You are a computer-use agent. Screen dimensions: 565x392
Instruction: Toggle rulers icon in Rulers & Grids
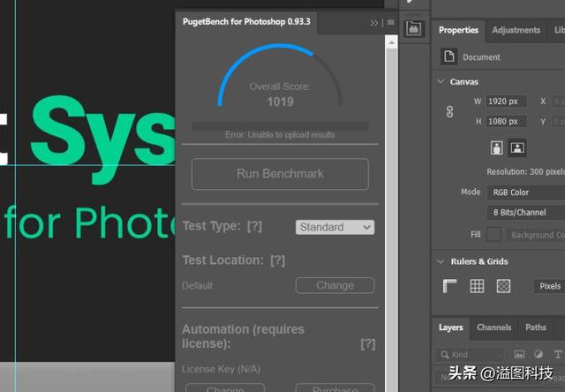449,286
